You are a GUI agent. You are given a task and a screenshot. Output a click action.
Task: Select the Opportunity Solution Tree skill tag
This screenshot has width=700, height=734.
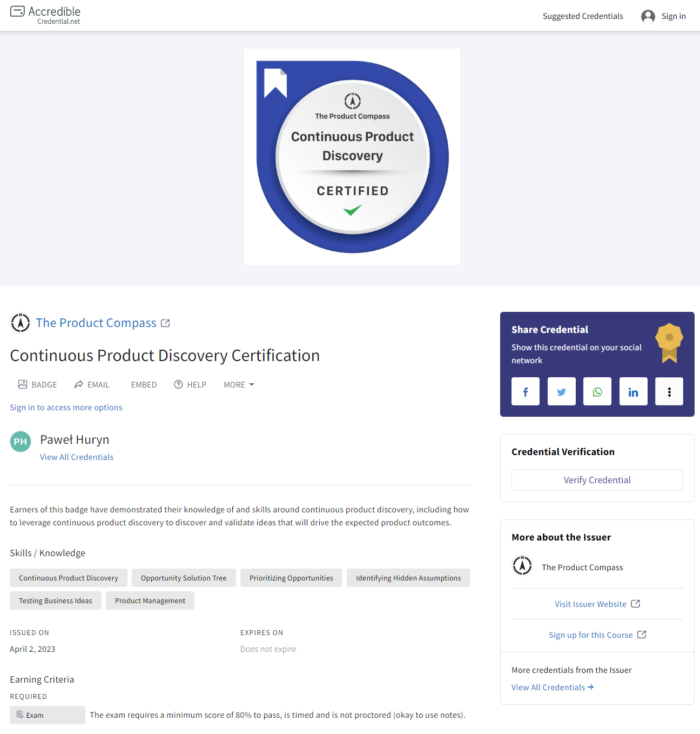click(x=184, y=578)
